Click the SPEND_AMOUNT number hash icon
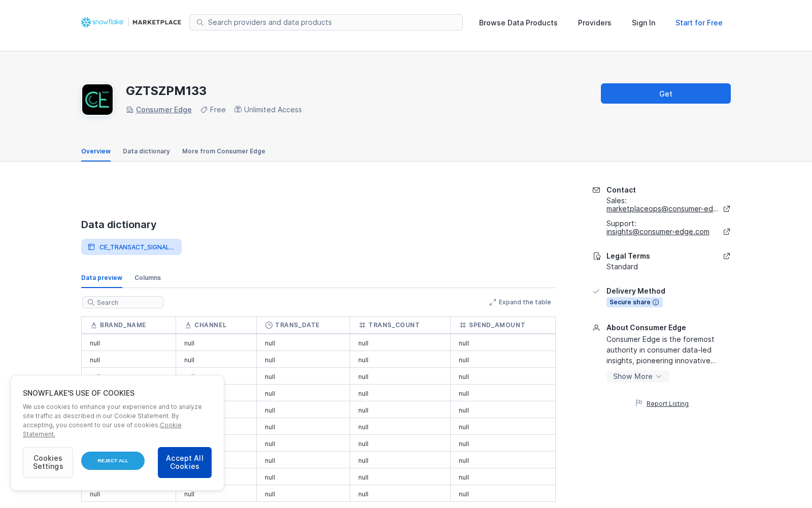The image size is (812, 508). coord(463,325)
